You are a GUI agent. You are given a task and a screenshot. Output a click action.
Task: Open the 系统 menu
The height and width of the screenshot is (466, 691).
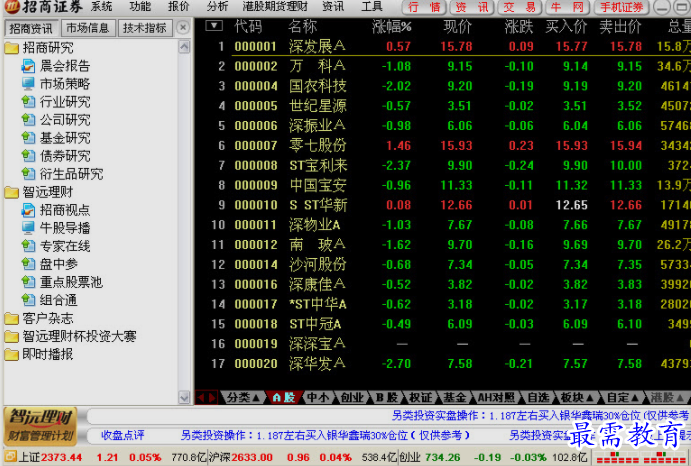101,7
